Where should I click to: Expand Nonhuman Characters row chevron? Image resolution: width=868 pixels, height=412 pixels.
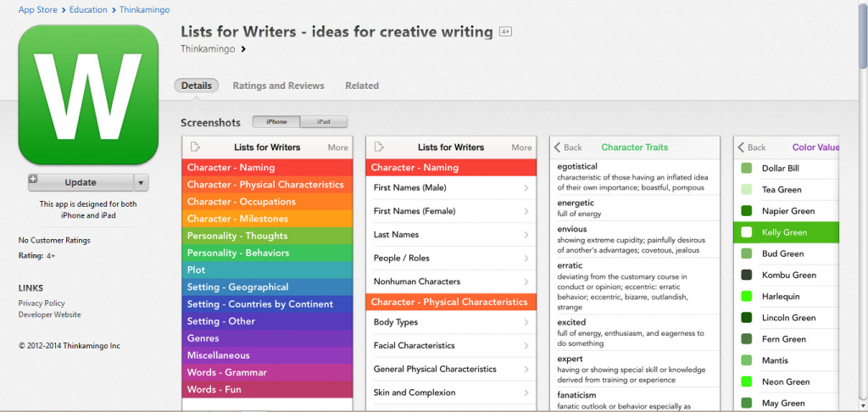pyautogui.click(x=526, y=281)
